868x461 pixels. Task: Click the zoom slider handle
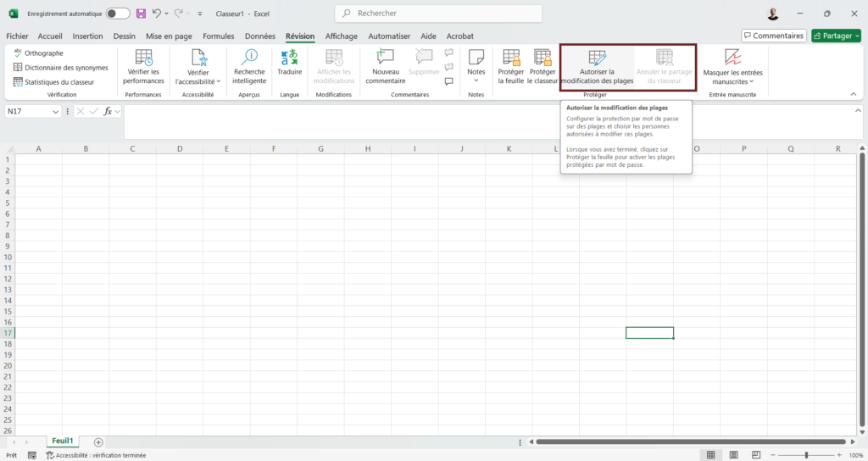point(807,455)
